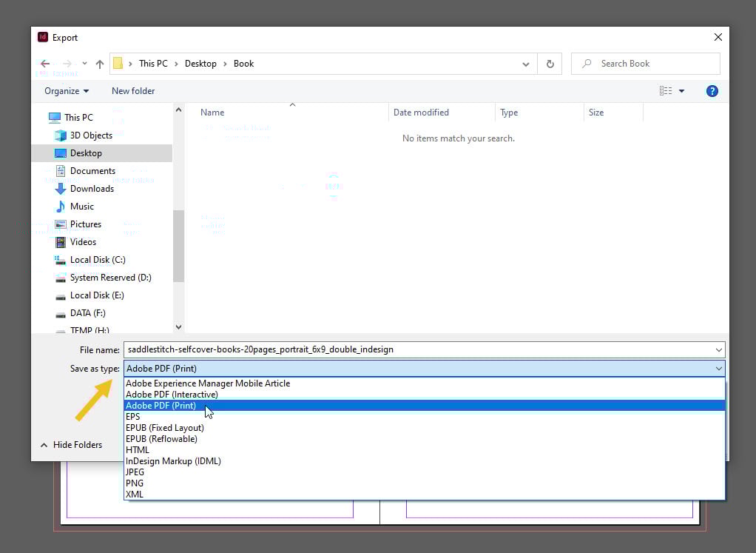The image size is (756, 553).
Task: Click the Forward navigation arrow
Action: point(67,64)
